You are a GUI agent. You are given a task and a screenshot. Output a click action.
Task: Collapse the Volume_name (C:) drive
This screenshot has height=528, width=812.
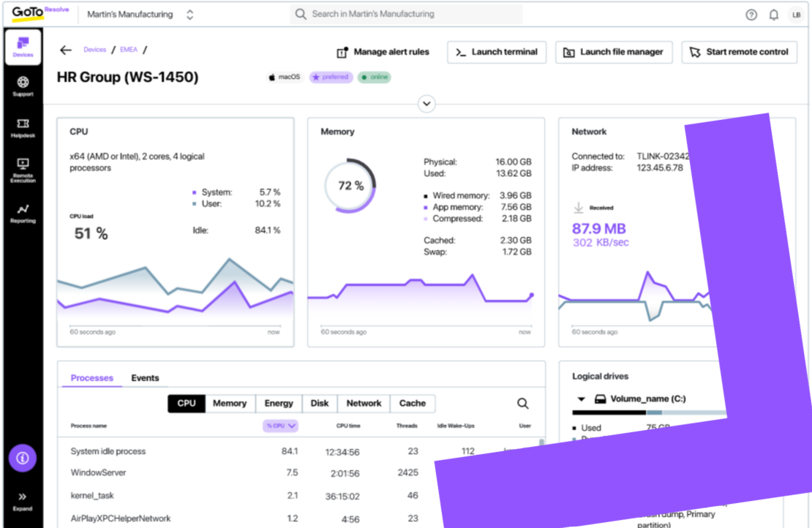point(582,399)
